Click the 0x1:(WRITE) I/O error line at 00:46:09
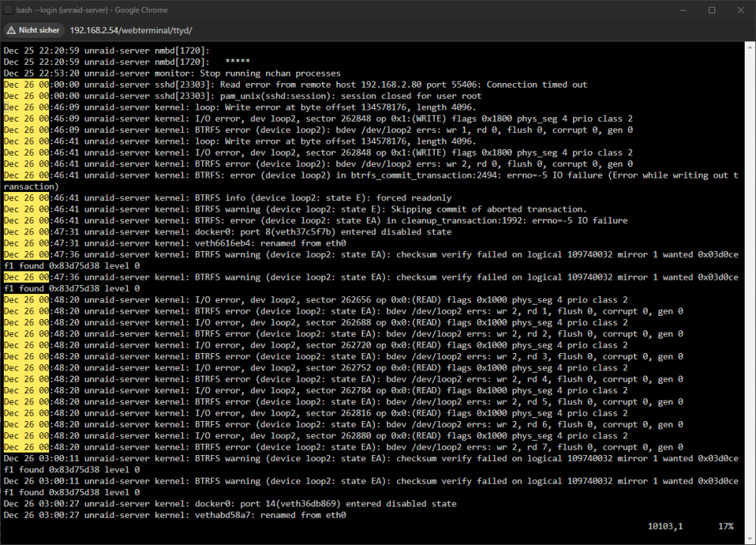Image resolution: width=756 pixels, height=545 pixels. coord(318,119)
